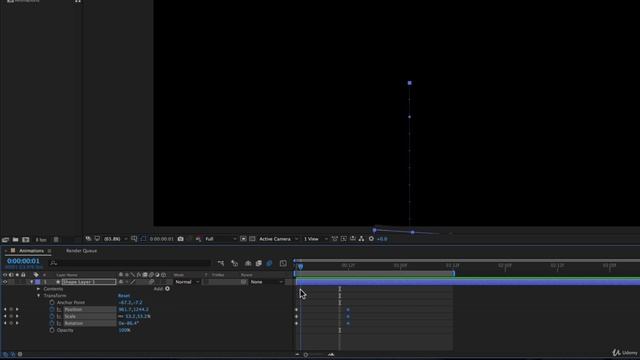Image resolution: width=640 pixels, height=360 pixels.
Task: Toggle Scale stopwatch for keyframing
Action: click(x=52, y=316)
